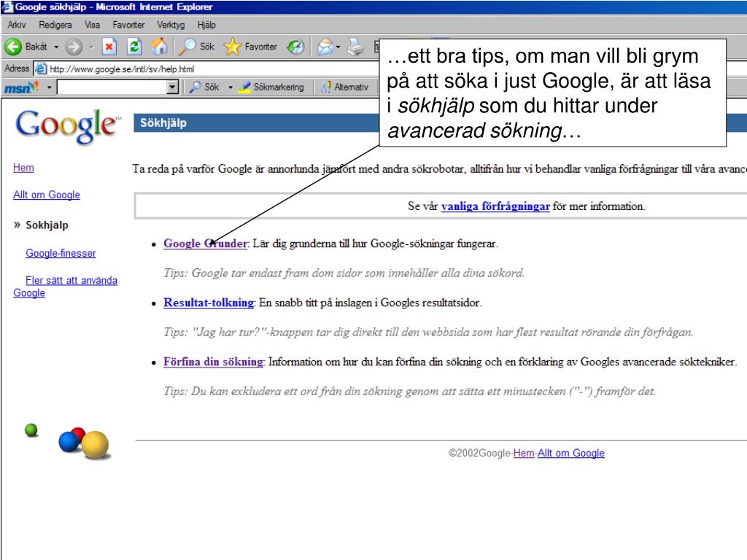
Task: Open the Redigera menu
Action: coord(55,25)
